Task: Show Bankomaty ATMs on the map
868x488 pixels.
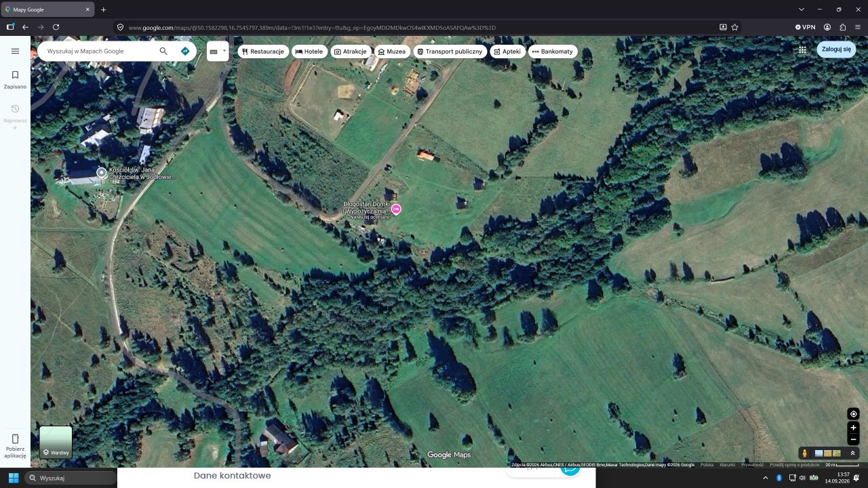Action: pyautogui.click(x=553, y=52)
